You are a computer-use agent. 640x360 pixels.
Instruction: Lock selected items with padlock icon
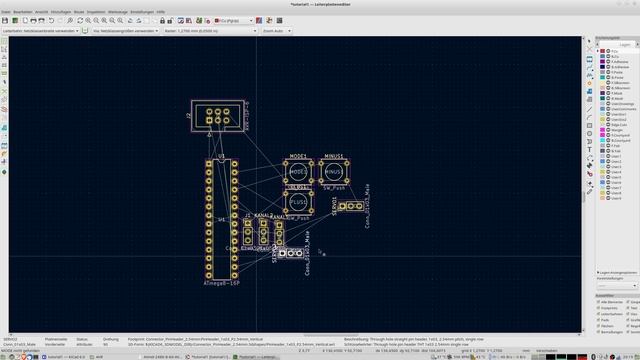coord(162,20)
